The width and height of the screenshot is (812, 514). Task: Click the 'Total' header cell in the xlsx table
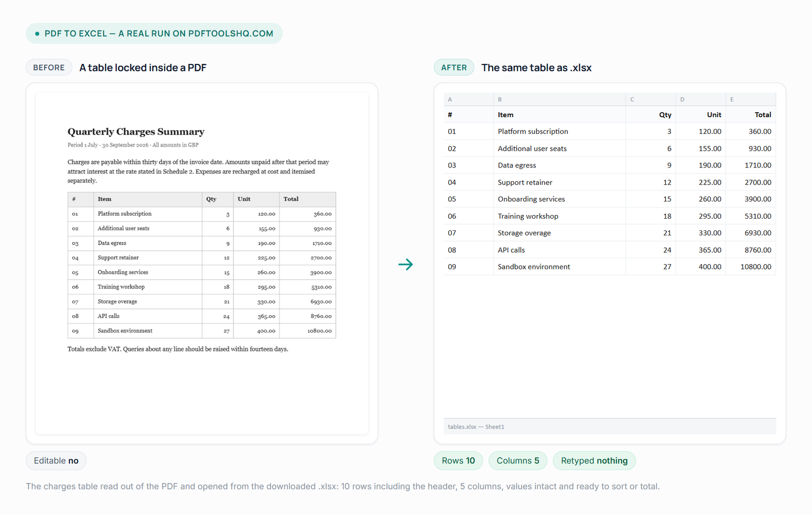[x=751, y=115]
